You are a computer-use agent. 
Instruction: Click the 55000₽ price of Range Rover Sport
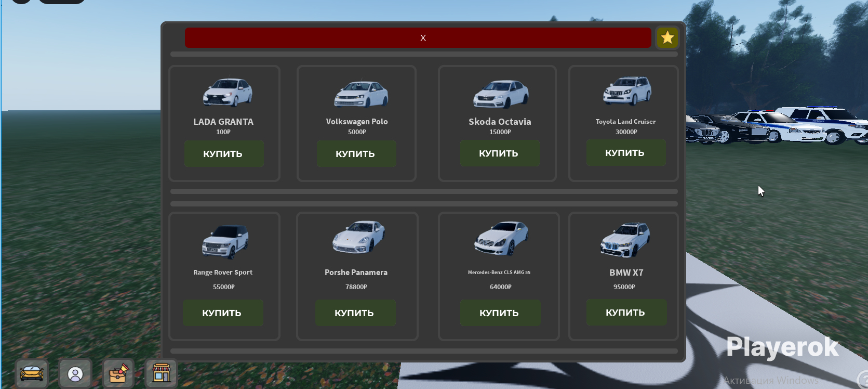[223, 287]
